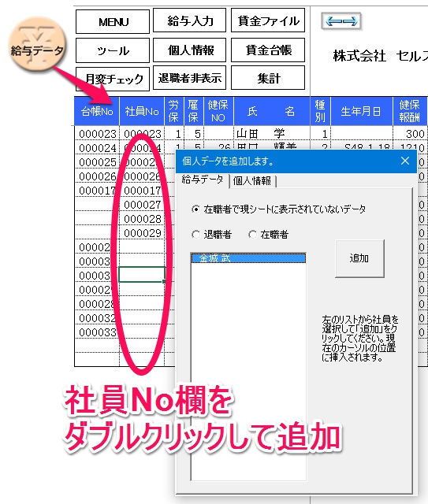Select 金城 武 in the list box

[x=248, y=258]
